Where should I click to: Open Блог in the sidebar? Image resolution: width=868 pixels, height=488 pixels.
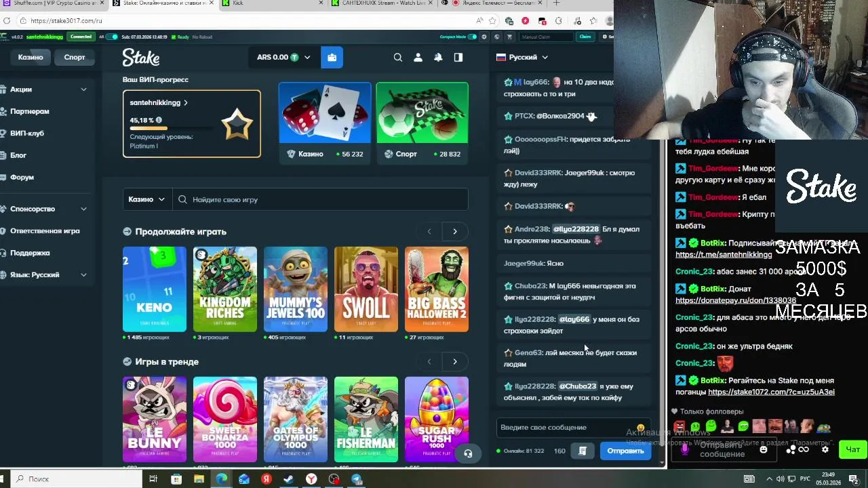click(x=18, y=155)
